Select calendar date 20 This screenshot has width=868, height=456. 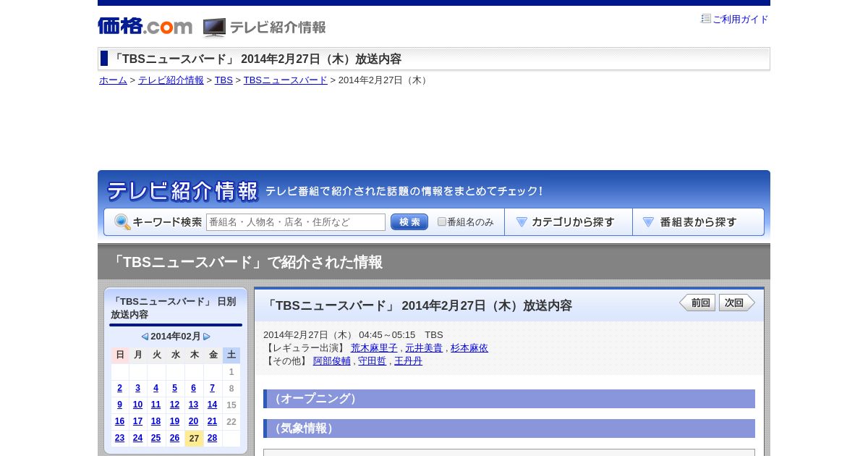[193, 421]
